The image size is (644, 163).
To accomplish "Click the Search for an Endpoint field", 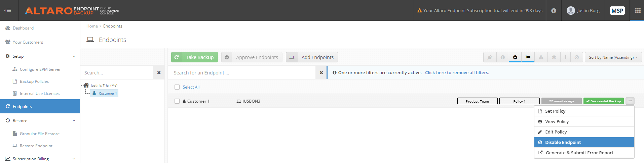I will click(241, 73).
